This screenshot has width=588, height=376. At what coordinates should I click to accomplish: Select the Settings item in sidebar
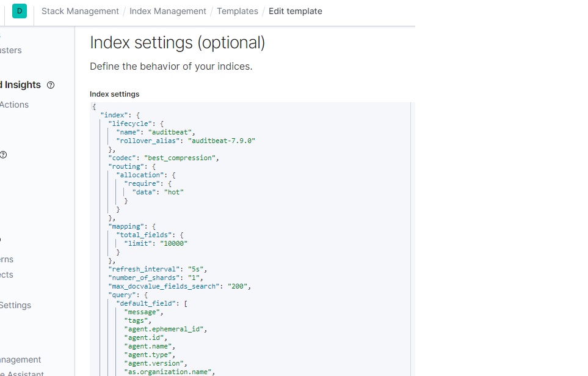[x=15, y=305]
